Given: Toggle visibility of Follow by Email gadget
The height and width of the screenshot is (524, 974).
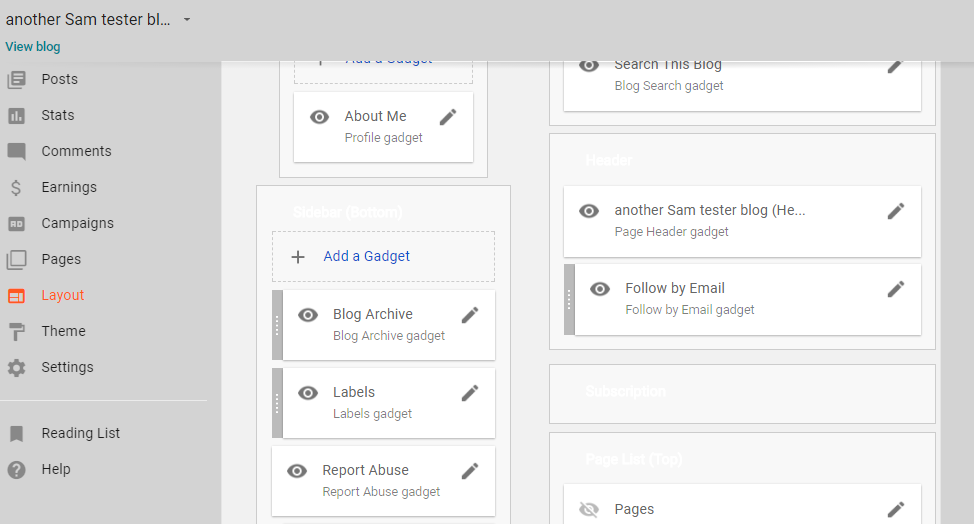Looking at the screenshot, I should (599, 289).
